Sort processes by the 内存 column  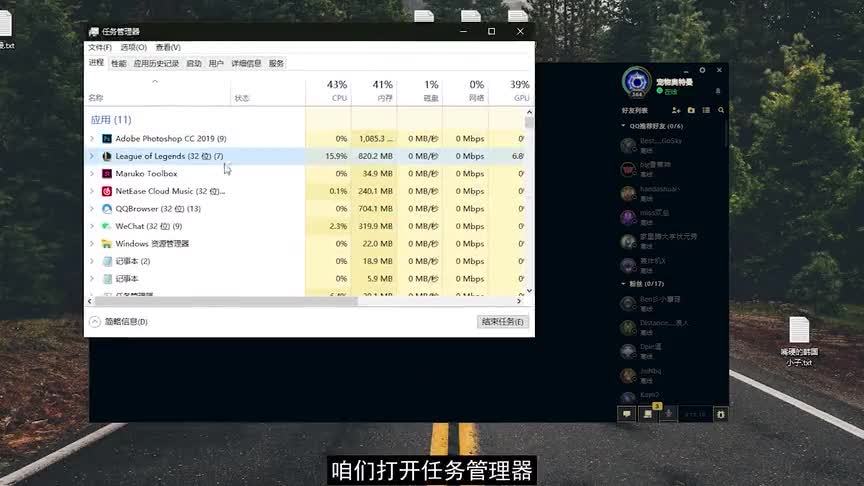pos(374,90)
